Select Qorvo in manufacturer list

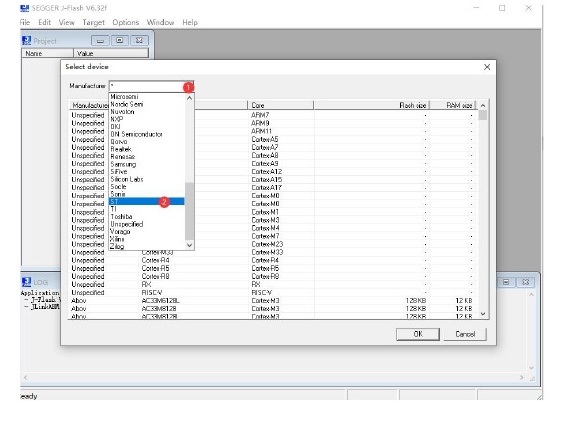click(x=147, y=142)
